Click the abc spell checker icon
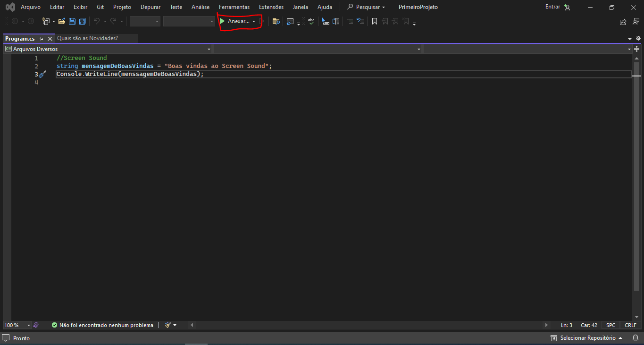The height and width of the screenshot is (345, 644). (311, 21)
